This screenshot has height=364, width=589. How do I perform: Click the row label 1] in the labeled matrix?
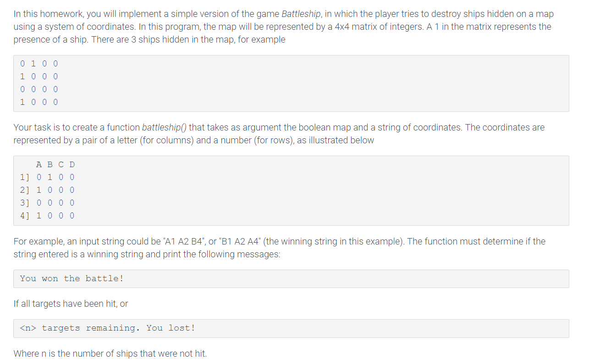[25, 177]
